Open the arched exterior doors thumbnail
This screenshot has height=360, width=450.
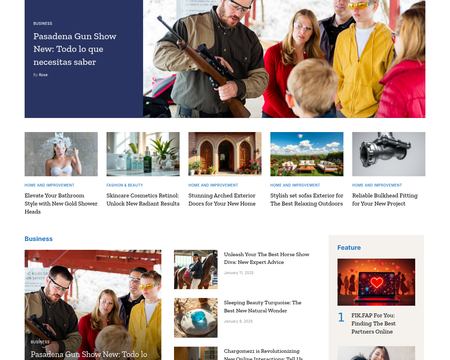225,154
